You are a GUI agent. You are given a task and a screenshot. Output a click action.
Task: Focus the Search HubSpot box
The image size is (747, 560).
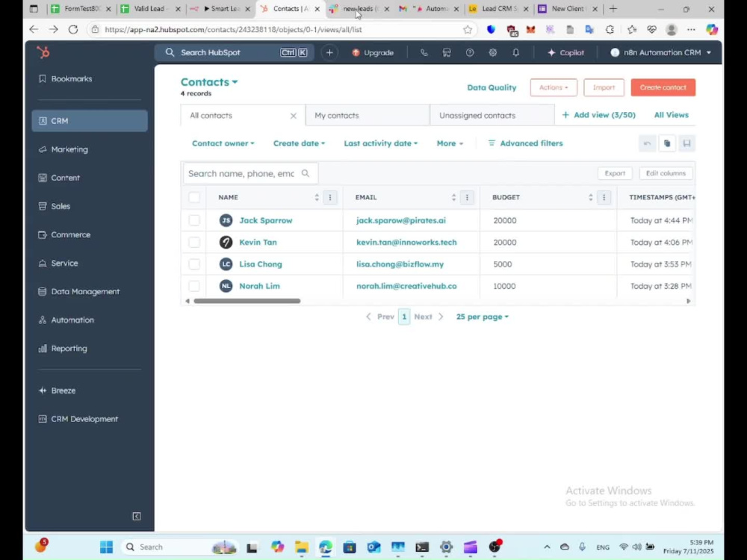pos(235,53)
